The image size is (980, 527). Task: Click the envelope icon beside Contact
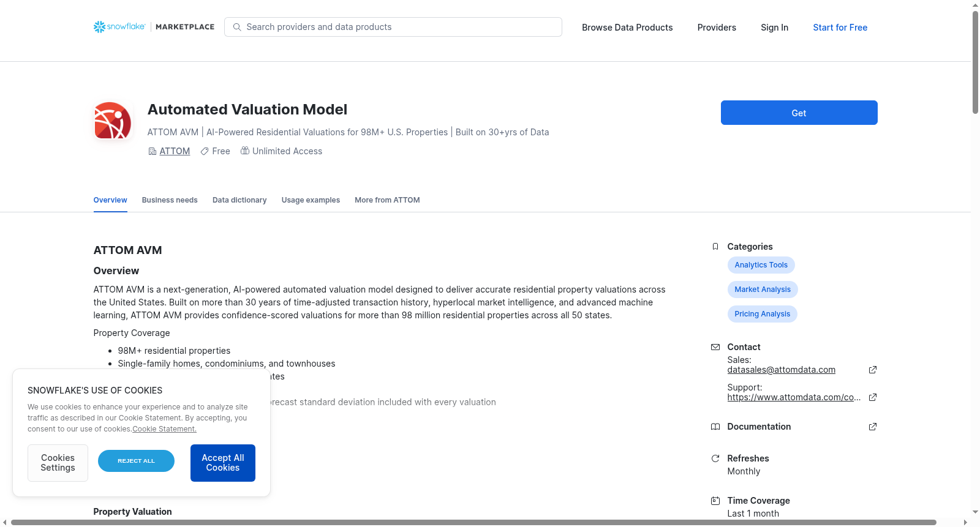tap(715, 347)
